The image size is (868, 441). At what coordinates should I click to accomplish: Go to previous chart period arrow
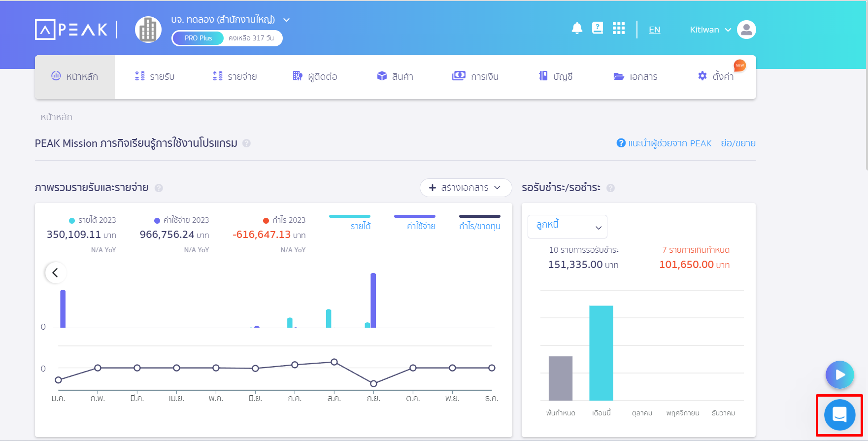(x=55, y=272)
